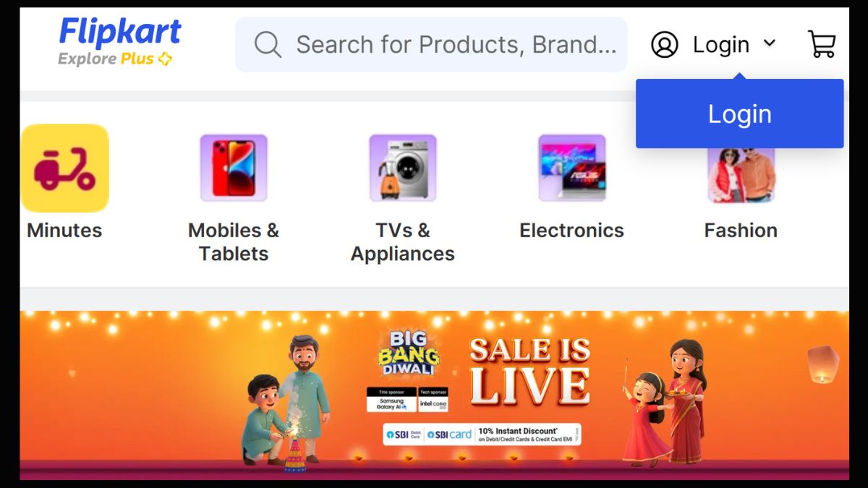The height and width of the screenshot is (488, 868).
Task: Select the TVs & Appliances label
Action: pyautogui.click(x=403, y=241)
